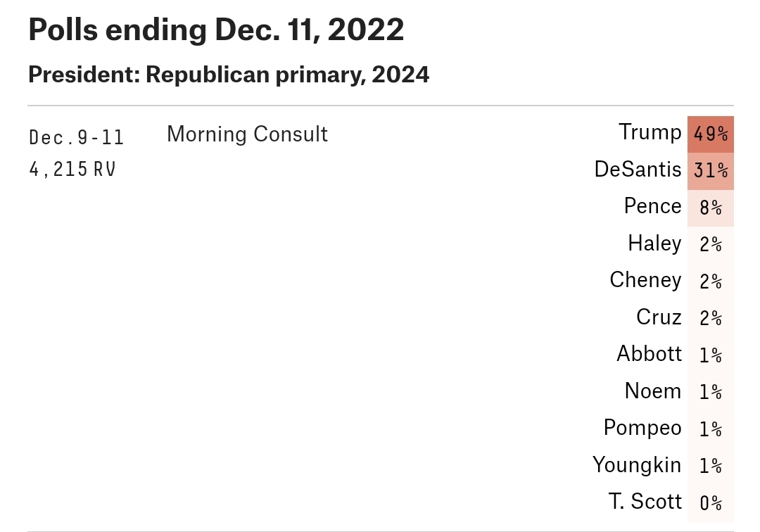Click the 'Polls ending Dec. 11, 2022' heading
Screen dimensions: 760x532
[x=216, y=30]
